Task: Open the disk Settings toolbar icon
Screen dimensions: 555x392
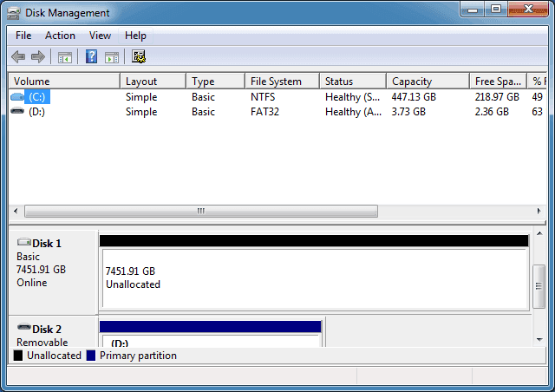Action: [139, 56]
